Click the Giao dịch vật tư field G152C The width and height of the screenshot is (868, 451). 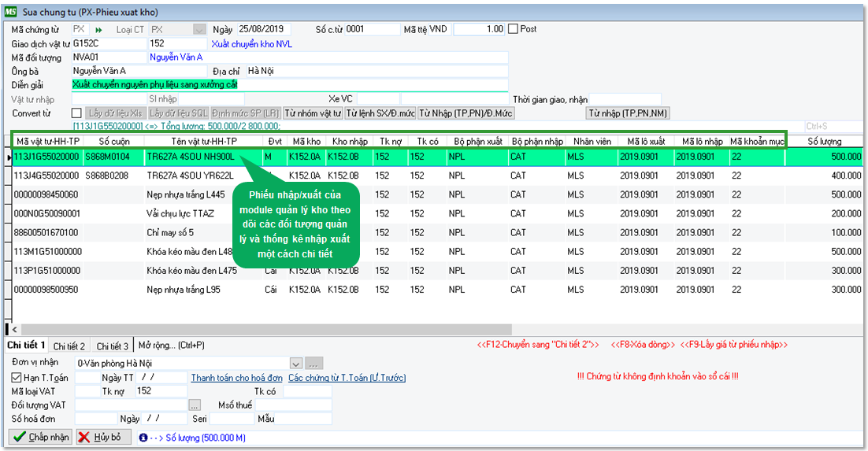(109, 43)
